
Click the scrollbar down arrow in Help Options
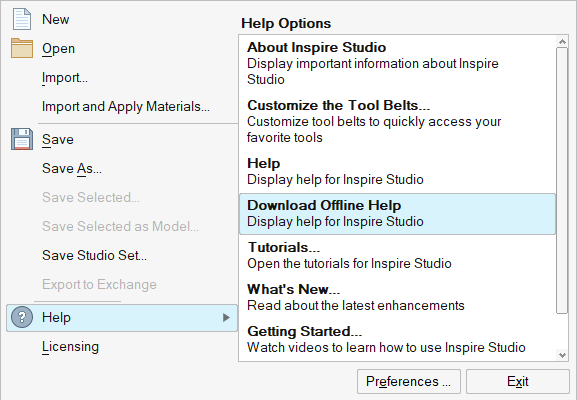pyautogui.click(x=562, y=355)
